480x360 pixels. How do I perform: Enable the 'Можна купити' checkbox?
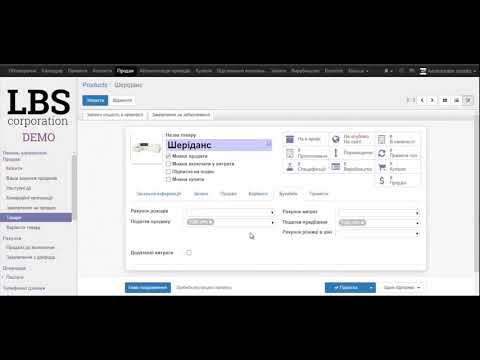[x=168, y=179]
